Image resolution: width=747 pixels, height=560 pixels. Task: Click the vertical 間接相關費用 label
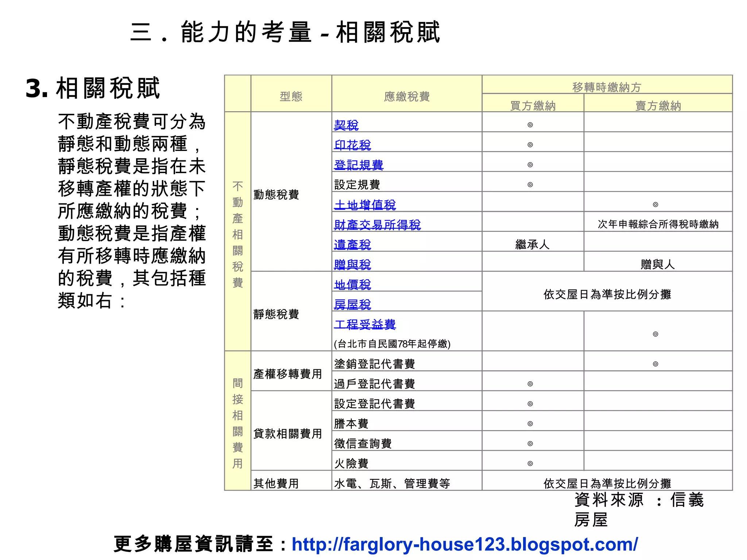(238, 423)
